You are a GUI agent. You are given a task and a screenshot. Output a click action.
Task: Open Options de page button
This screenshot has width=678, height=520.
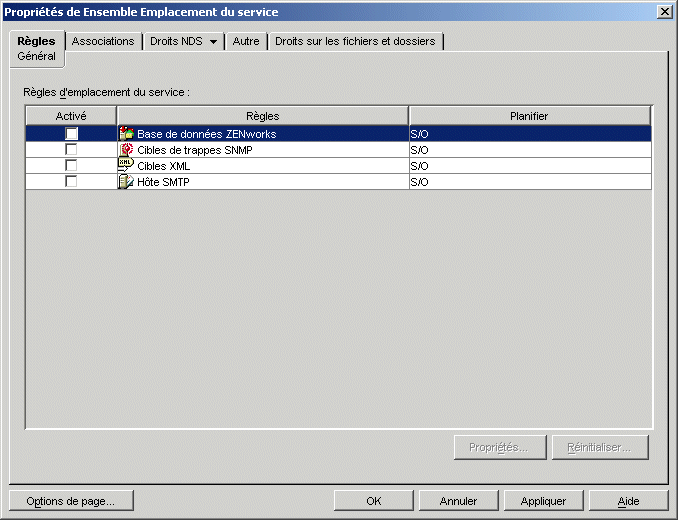(x=71, y=501)
